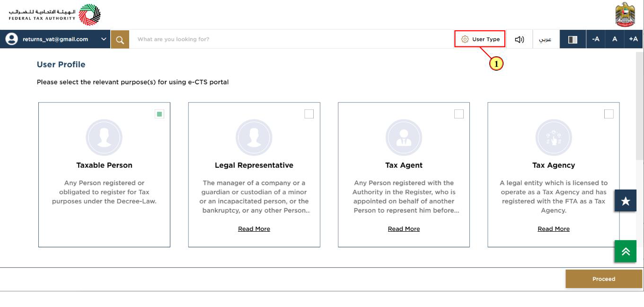This screenshot has width=644, height=307.
Task: Open Read More under Tax Agent
Action: [x=404, y=229]
